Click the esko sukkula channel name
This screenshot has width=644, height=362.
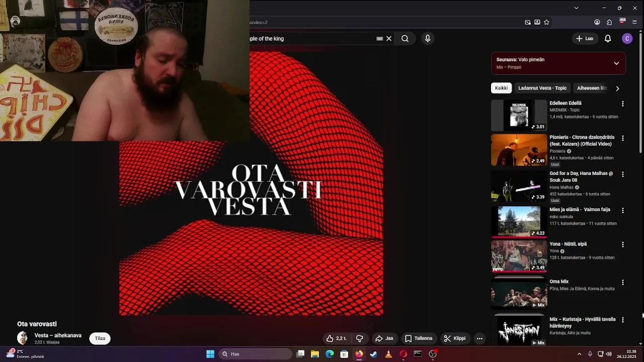coord(561,217)
